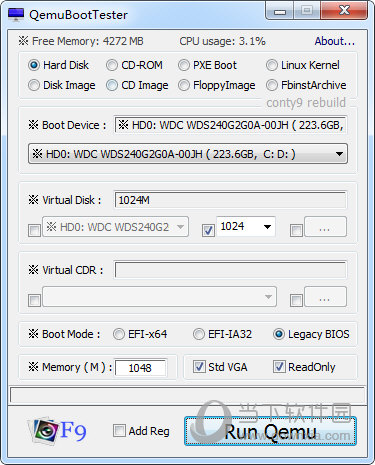
Task: Enable the Virtual CDR drive checkbox
Action: click(34, 300)
